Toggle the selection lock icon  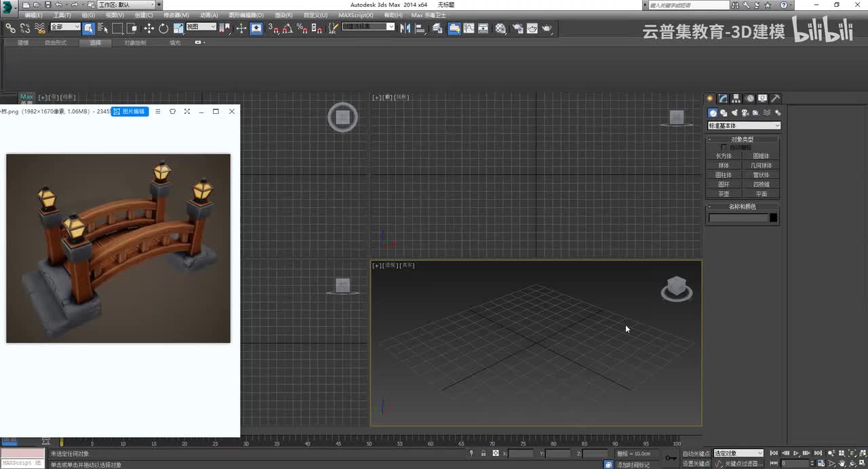[484, 453]
